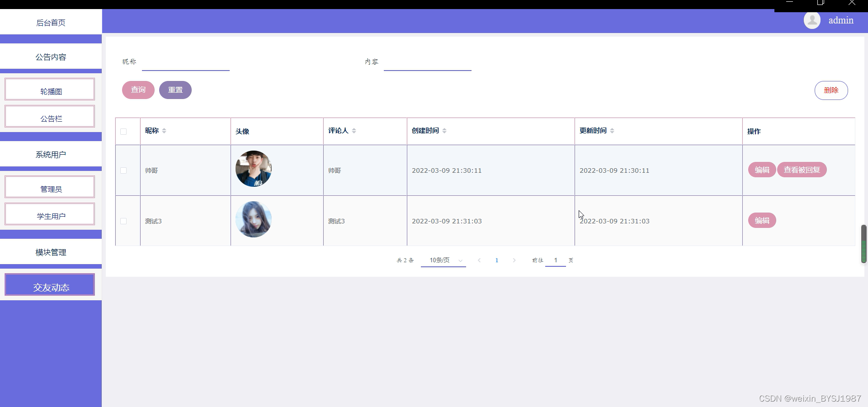Click the admin username text
Image resolution: width=868 pixels, height=407 pixels.
pos(841,20)
